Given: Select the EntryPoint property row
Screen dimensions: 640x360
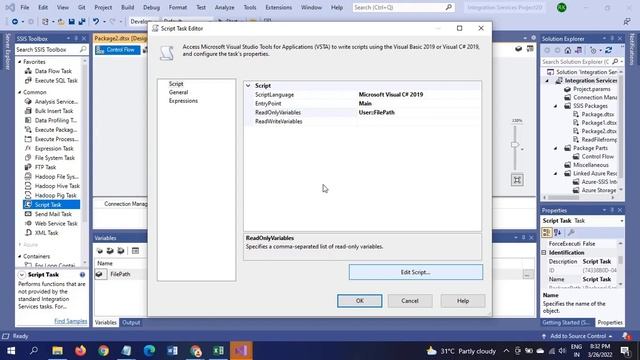Looking at the screenshot, I should pyautogui.click(x=362, y=104).
